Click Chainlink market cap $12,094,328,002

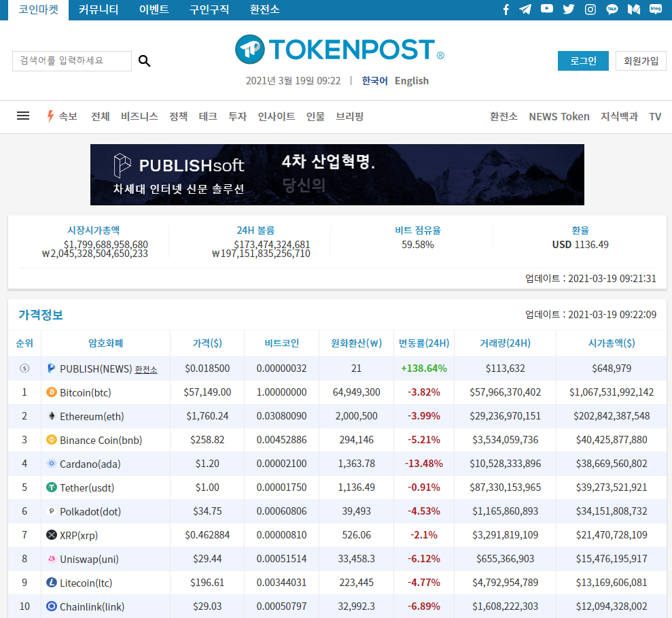[x=612, y=606]
